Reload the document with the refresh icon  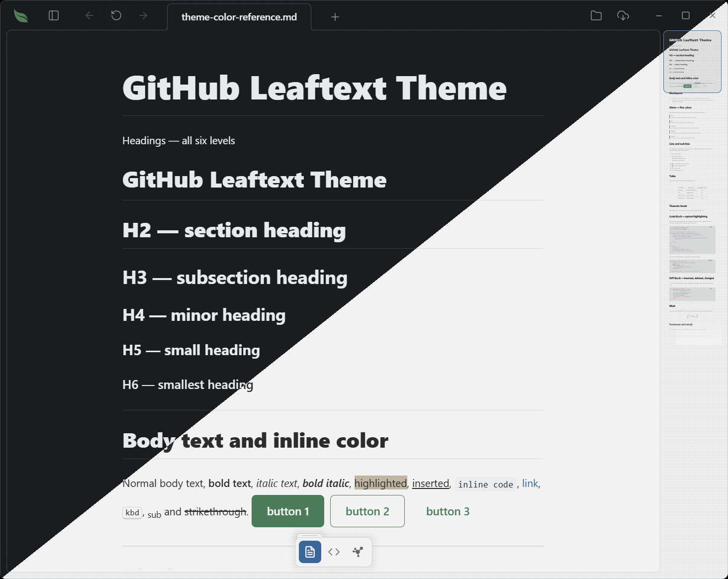click(116, 16)
